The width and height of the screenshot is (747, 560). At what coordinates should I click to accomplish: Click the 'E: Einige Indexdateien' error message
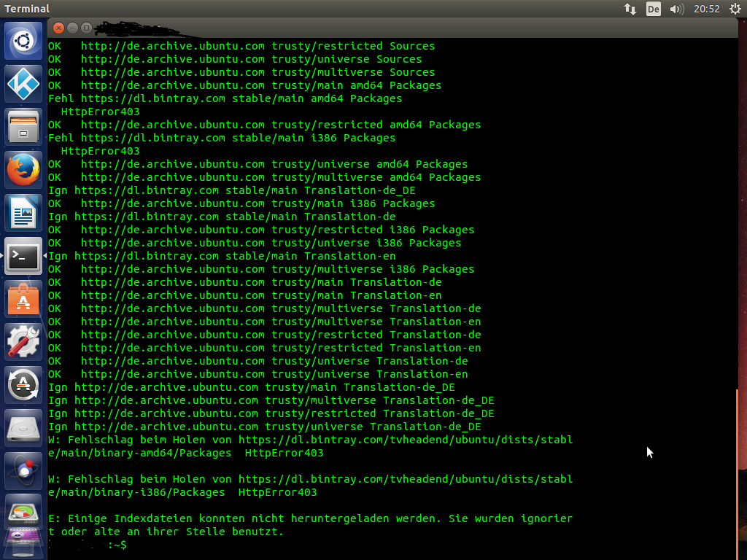click(310, 525)
